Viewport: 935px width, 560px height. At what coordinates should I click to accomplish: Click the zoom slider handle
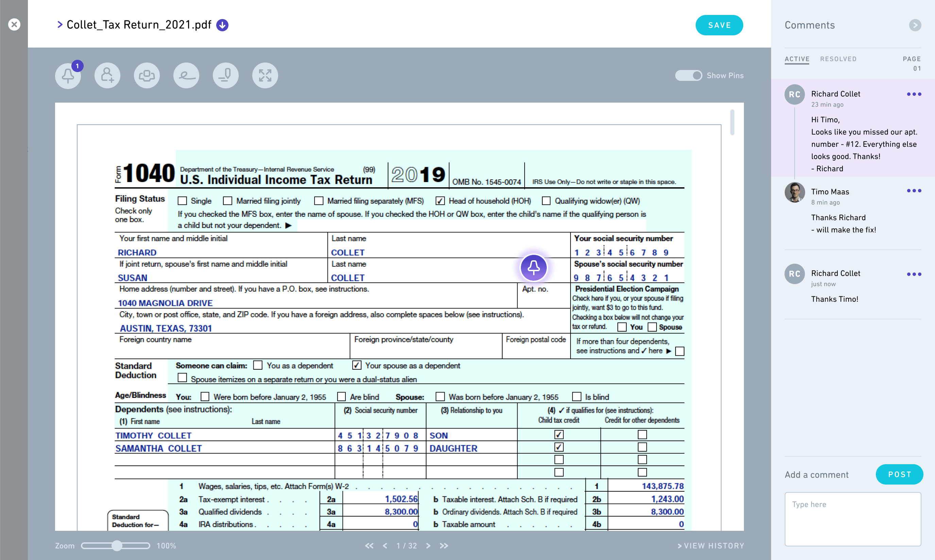[117, 546]
